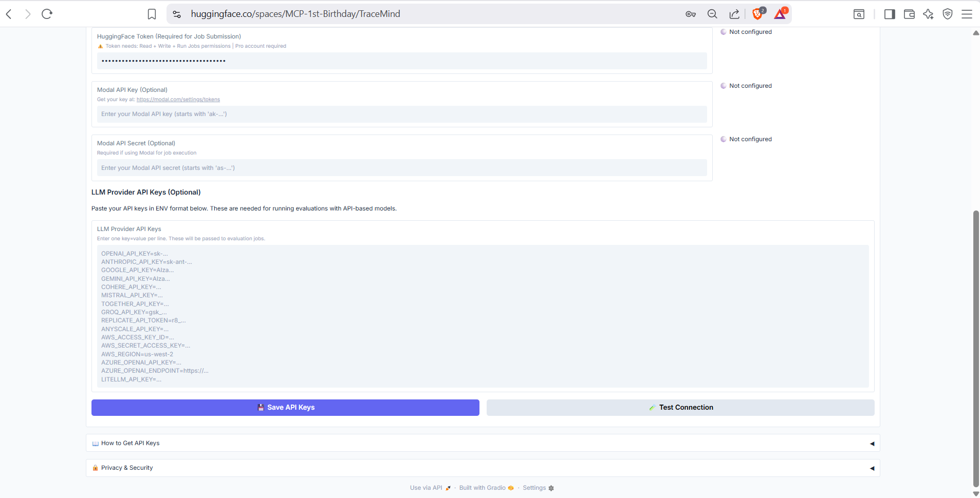Go forward to next page
This screenshot has width=980, height=498.
click(28, 14)
